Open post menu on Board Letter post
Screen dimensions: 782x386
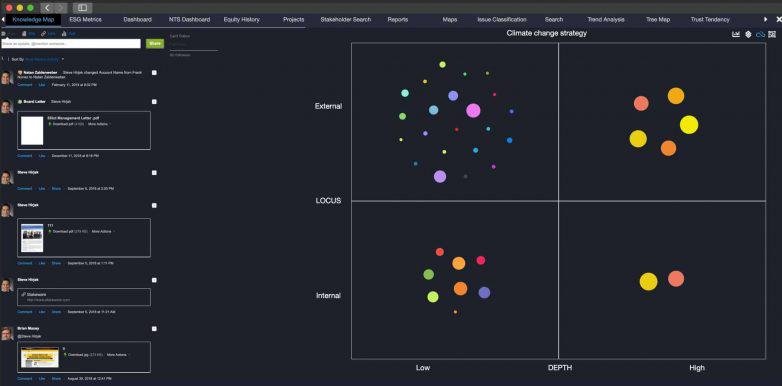[154, 102]
